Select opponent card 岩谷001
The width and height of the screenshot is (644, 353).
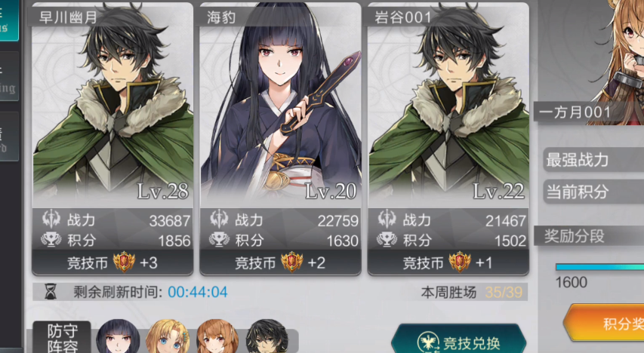point(448,139)
